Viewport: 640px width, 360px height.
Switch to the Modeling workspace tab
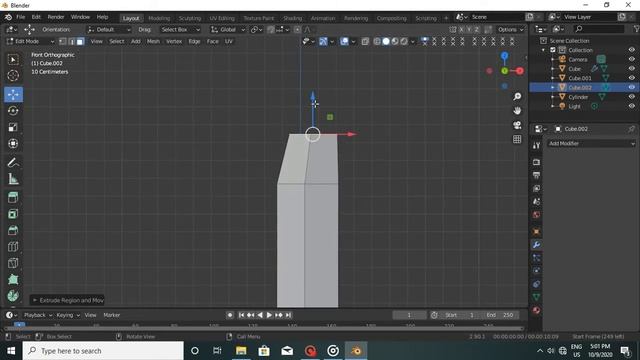pyautogui.click(x=159, y=18)
